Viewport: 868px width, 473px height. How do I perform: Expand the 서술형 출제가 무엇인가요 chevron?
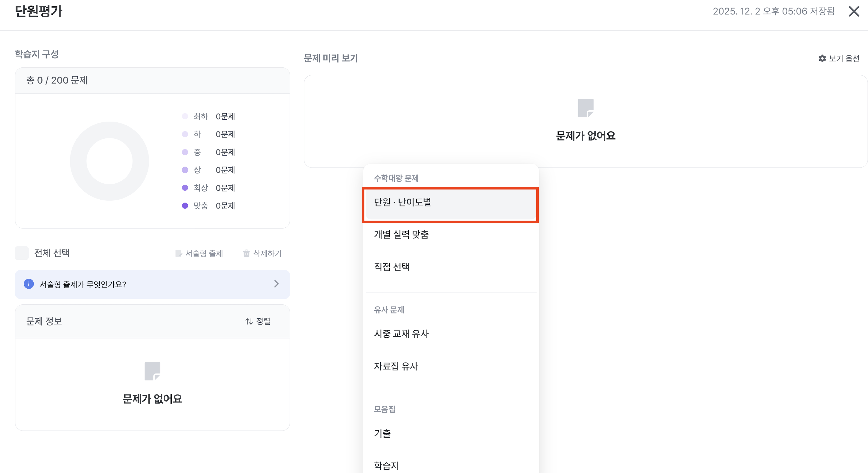276,284
